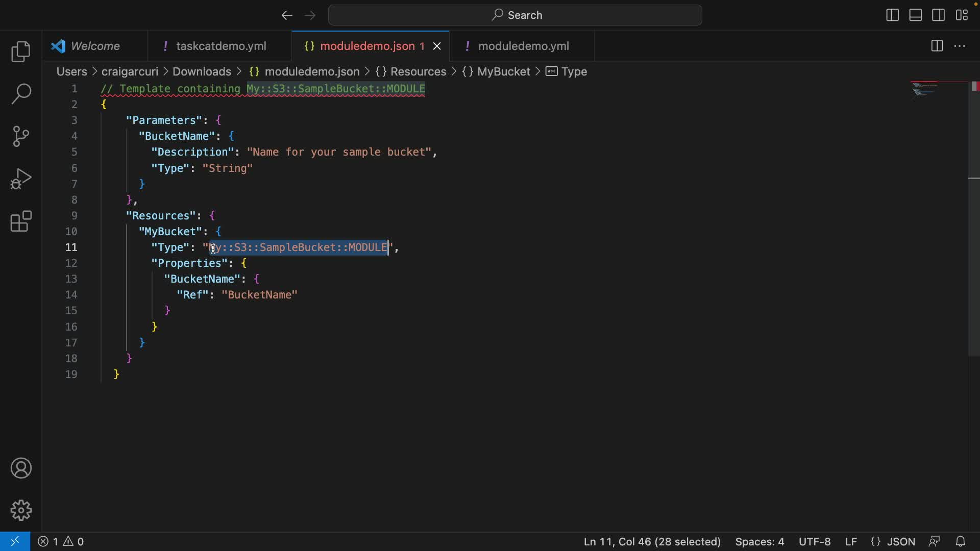Switch to the moduledemo.yml tab
Screen dimensions: 980x551
(523, 46)
